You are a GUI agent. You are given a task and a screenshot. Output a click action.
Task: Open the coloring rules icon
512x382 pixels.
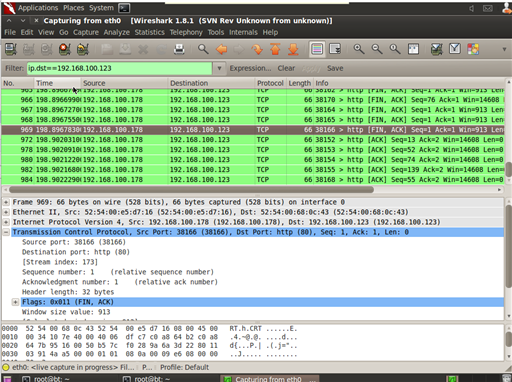pos(473,49)
